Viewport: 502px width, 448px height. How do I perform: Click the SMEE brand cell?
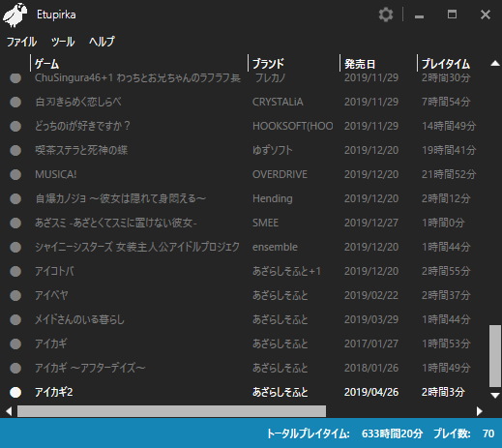pyautogui.click(x=265, y=223)
